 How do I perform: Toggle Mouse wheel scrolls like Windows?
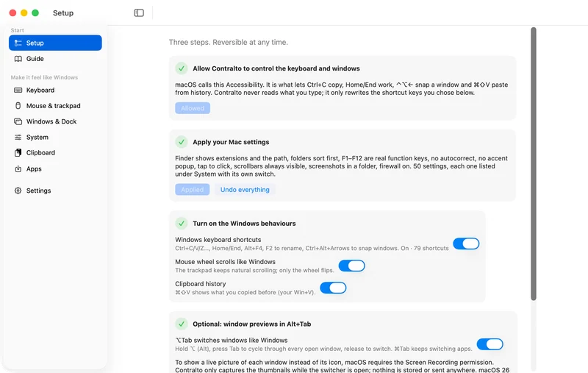(x=352, y=266)
